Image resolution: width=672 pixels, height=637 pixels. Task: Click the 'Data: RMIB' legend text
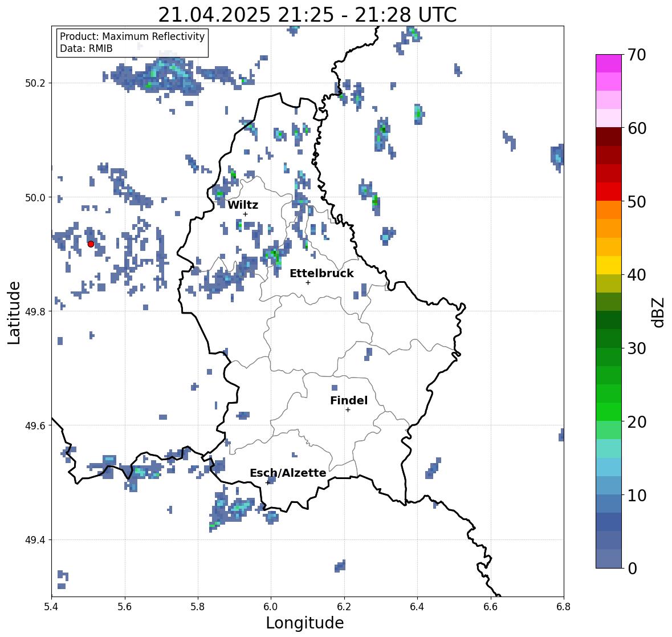pos(86,48)
